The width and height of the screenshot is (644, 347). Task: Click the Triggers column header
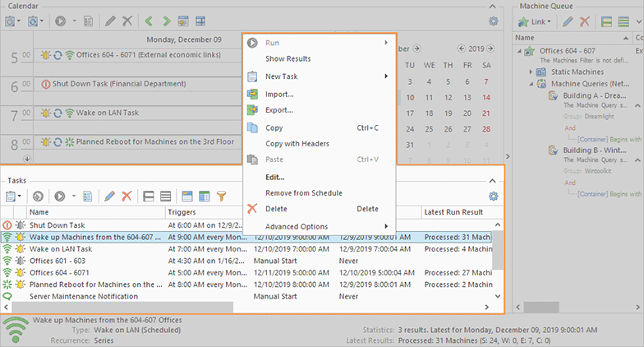click(x=182, y=212)
